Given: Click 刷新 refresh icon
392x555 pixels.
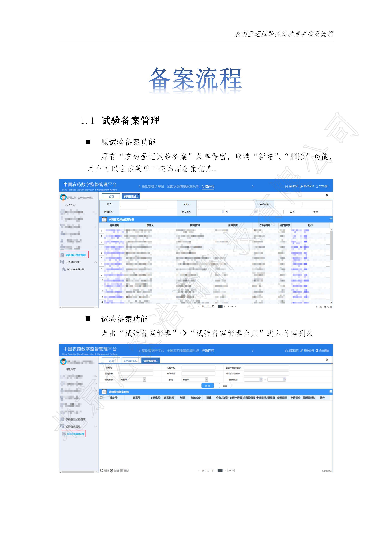Looking at the screenshot, I should [102, 471].
